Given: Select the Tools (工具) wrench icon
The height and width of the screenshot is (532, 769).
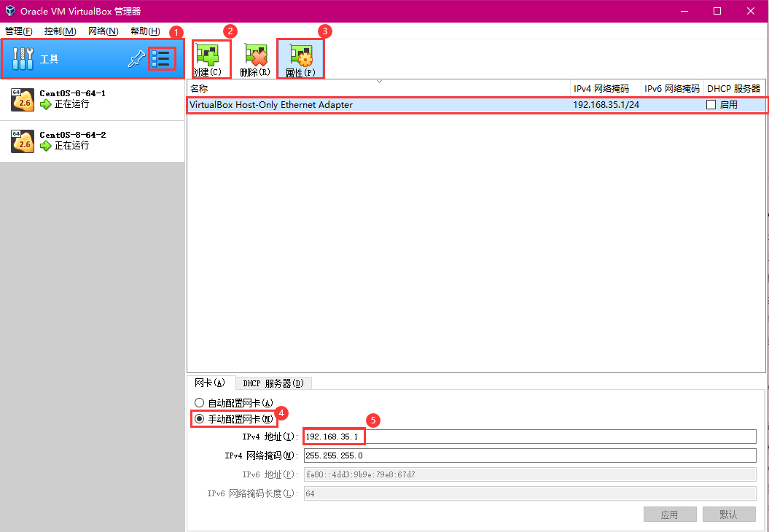Looking at the screenshot, I should [23, 59].
